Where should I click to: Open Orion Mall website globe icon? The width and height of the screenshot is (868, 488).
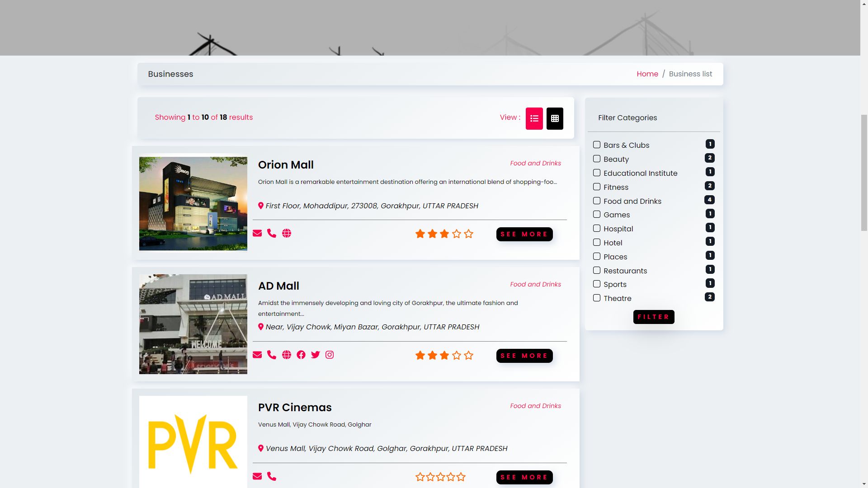(x=287, y=233)
